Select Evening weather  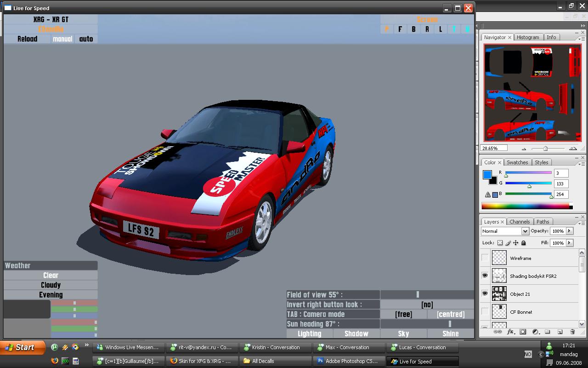(x=51, y=295)
